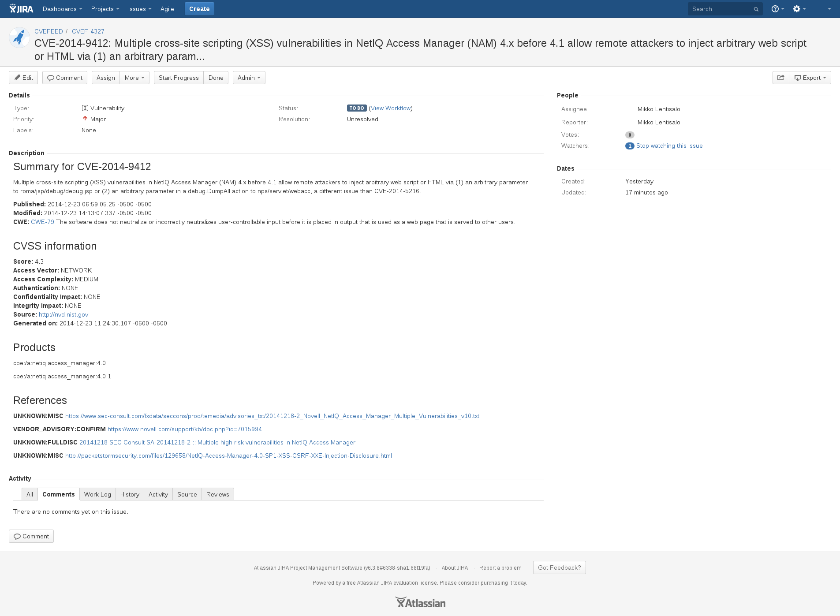Click the issue summary title text
Screen dimensions: 840x616
420,50
